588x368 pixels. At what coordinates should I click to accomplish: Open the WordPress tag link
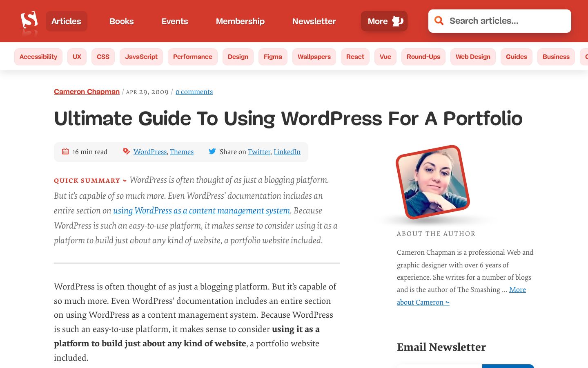[x=150, y=152]
